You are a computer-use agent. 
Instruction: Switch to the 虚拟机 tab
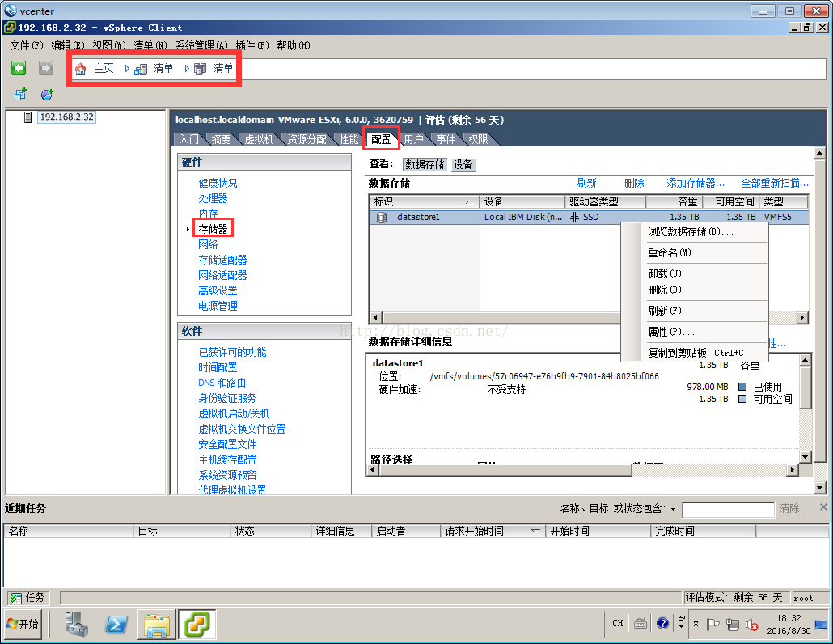[260, 139]
